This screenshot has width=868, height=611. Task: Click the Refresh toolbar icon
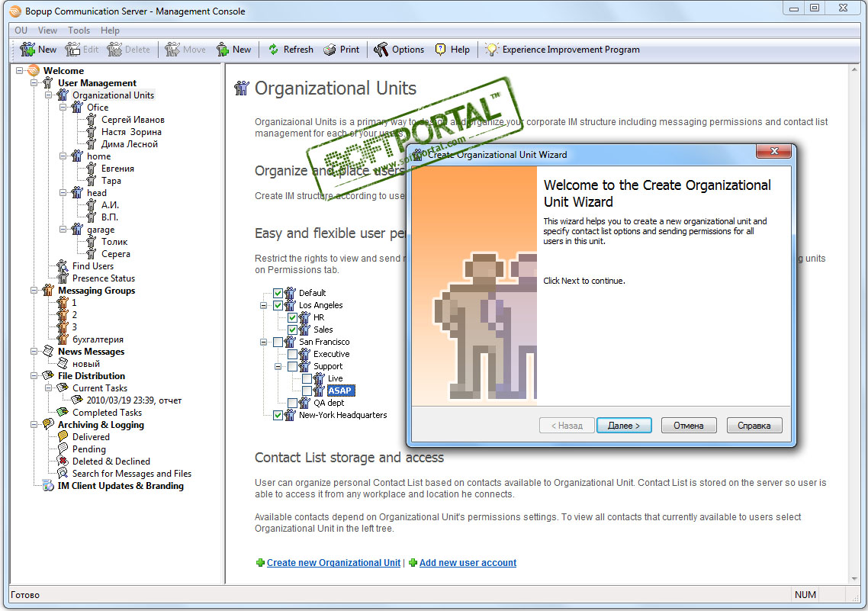(x=274, y=50)
